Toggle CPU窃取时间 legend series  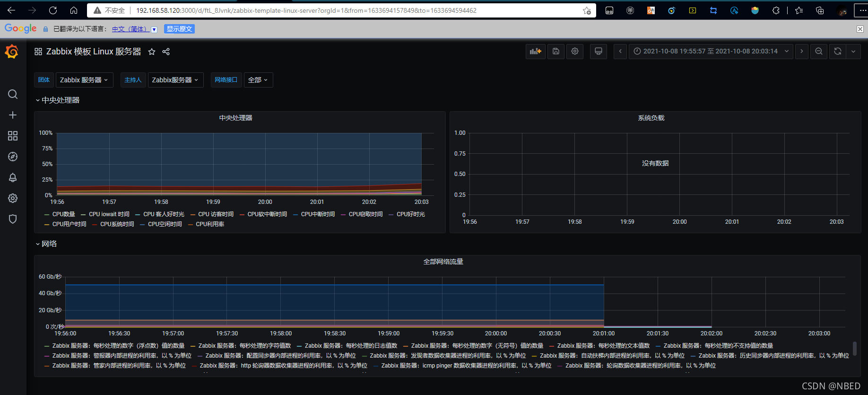tap(365, 214)
